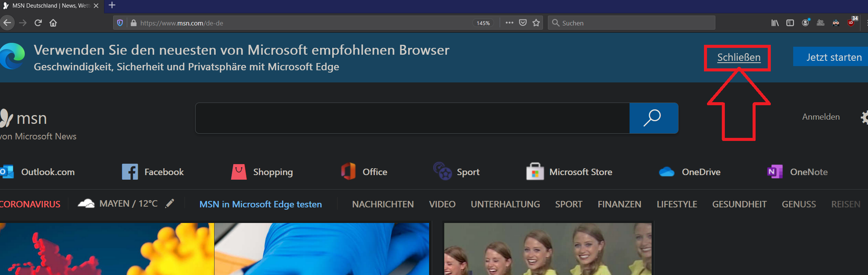This screenshot has height=275, width=868.
Task: Open the CORONAVIRUS section
Action: (x=30, y=204)
